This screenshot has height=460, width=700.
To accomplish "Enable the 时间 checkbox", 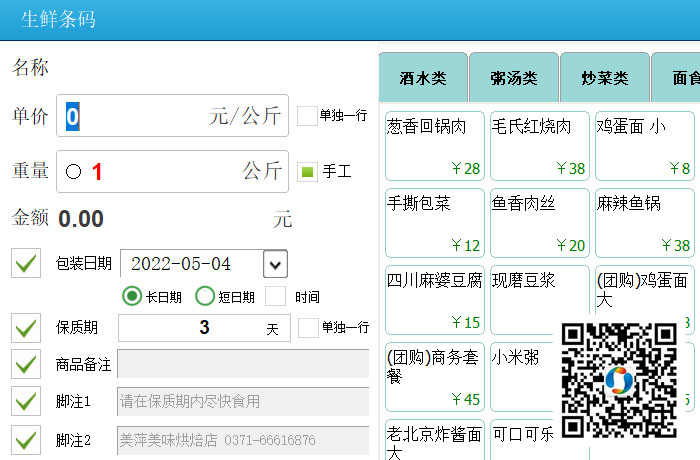I will point(276,296).
